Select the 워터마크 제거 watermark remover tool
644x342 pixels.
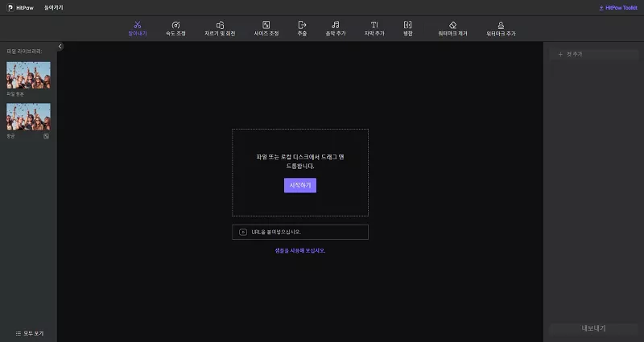coord(452,28)
